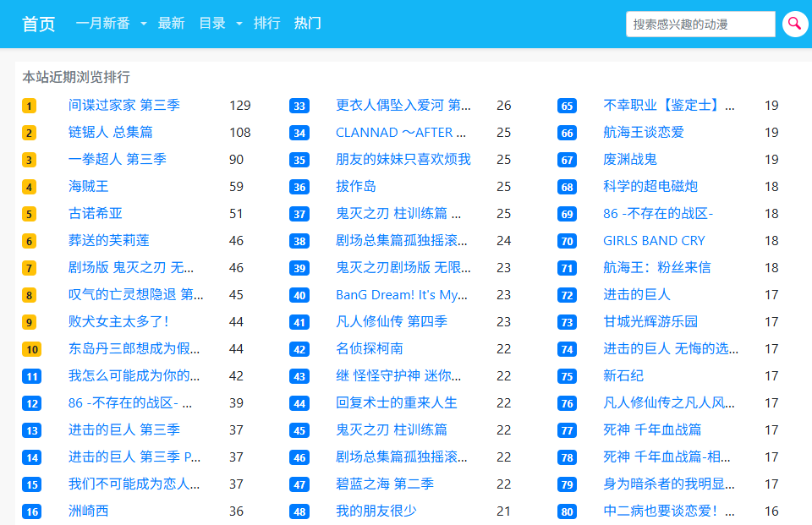The width and height of the screenshot is (812, 525).
Task: Open the 热门 popular page
Action: point(307,24)
